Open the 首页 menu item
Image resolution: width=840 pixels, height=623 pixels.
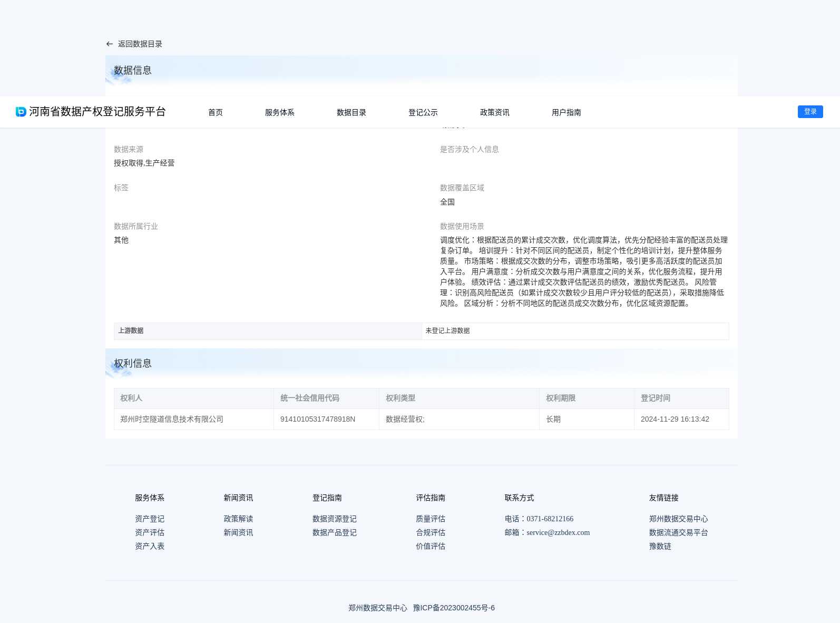(x=216, y=112)
